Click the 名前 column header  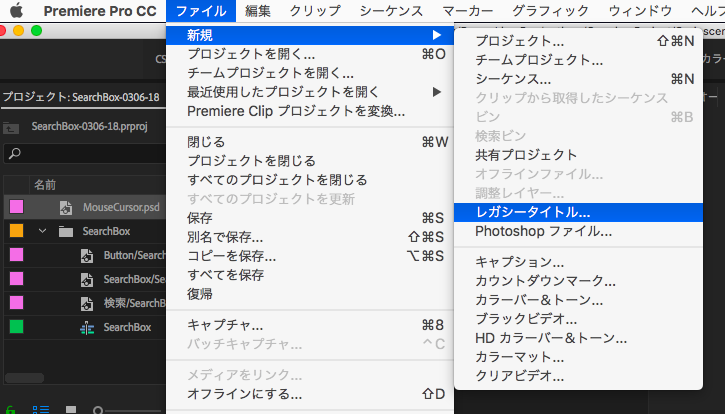[x=45, y=185]
